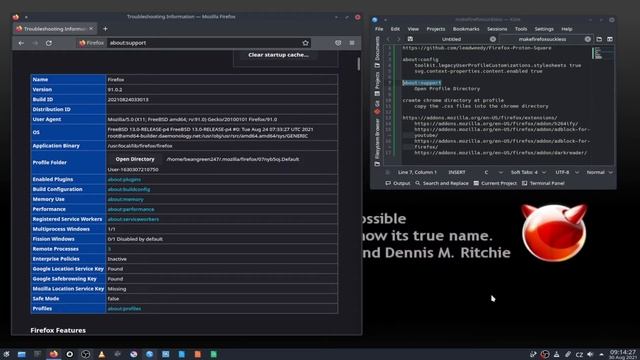Viewport: 640px width, 360px height.
Task: Open Git side panel in Kate
Action: click(377, 107)
